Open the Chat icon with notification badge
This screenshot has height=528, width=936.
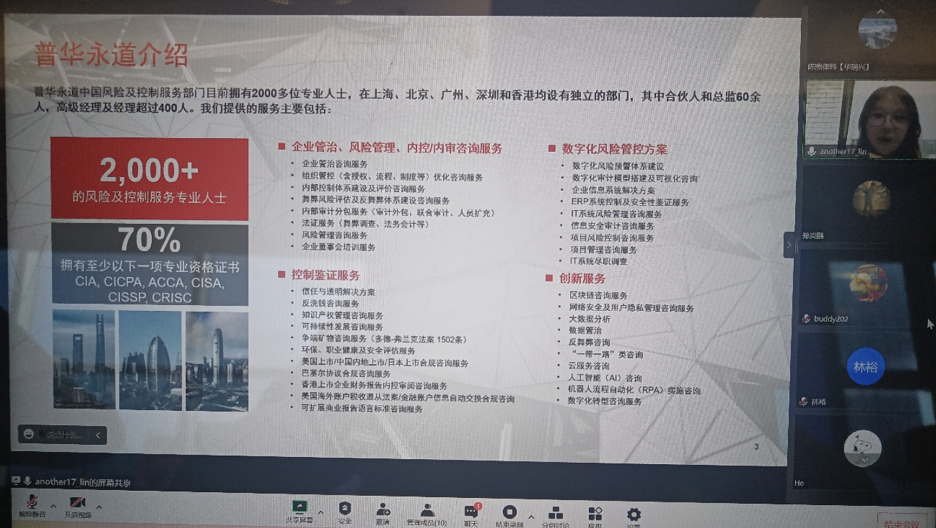coord(472,511)
